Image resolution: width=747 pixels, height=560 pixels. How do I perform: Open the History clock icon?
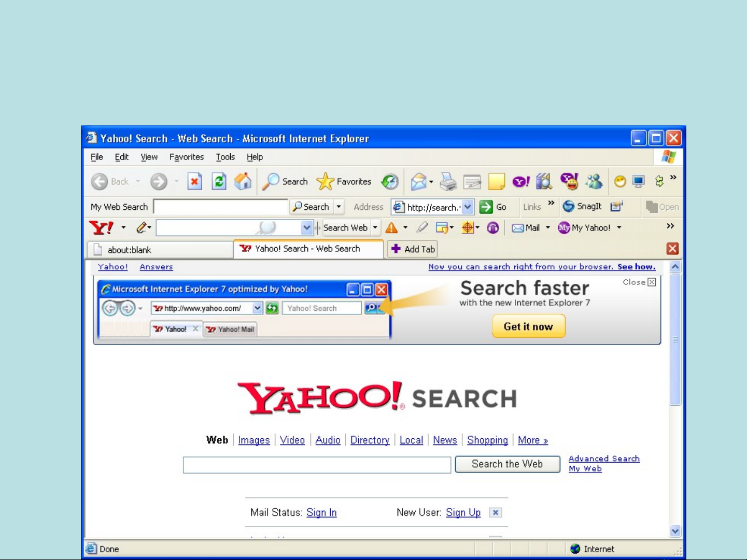[390, 181]
